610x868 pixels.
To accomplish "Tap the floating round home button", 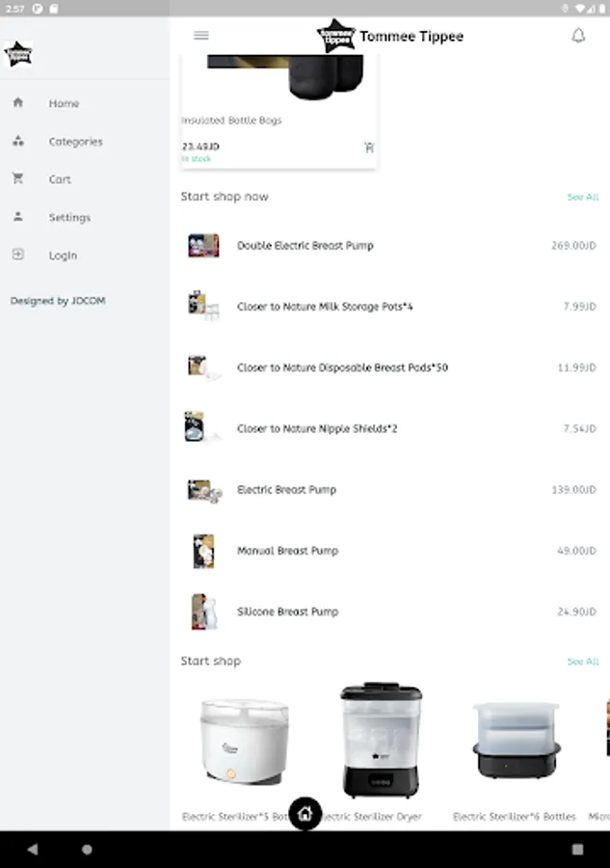I will click(305, 813).
